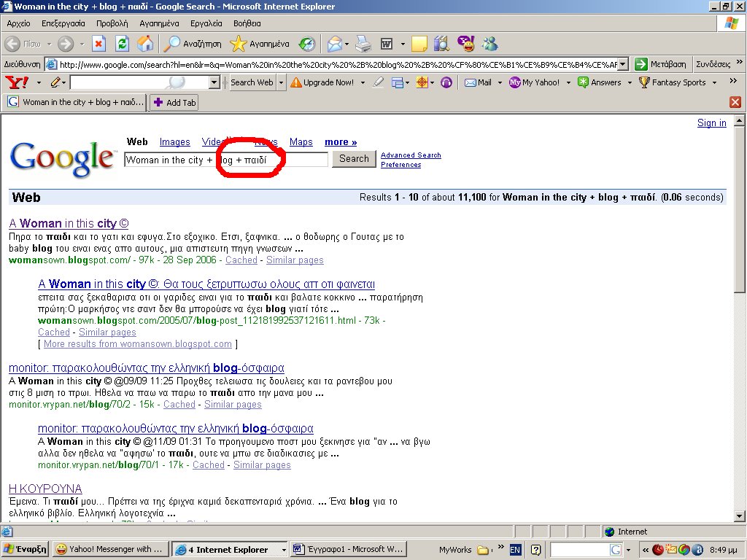Screen dimensions: 747x560
Task: Open the address bar URL dropdown
Action: 624,64
